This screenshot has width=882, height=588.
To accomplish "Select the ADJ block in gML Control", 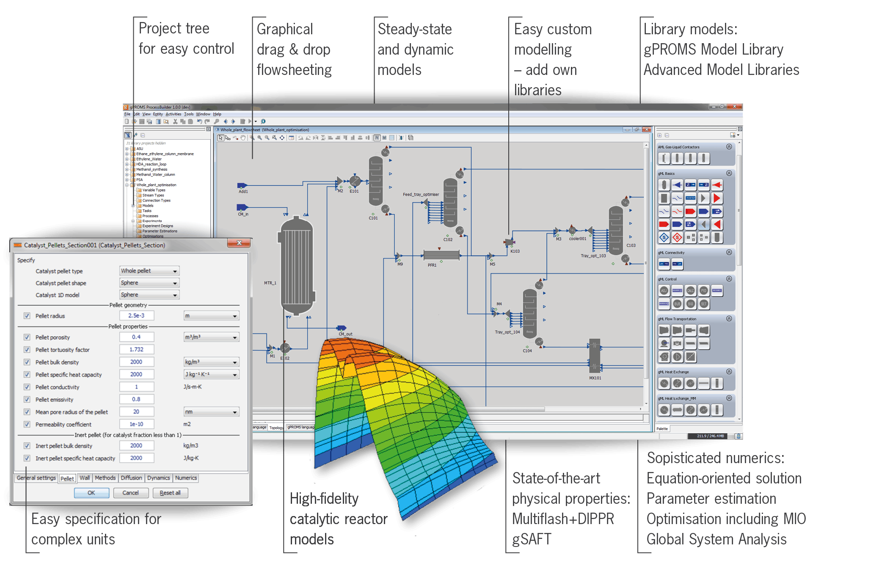I will 664,290.
